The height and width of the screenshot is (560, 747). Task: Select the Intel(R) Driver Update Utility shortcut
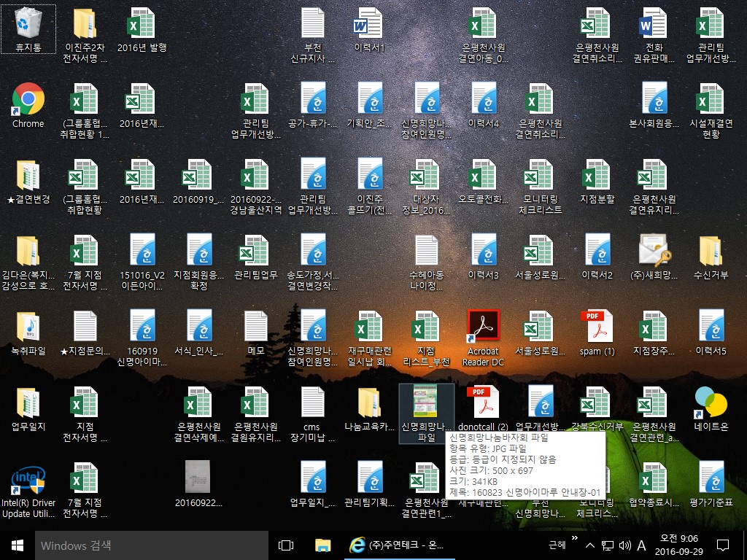(x=28, y=491)
